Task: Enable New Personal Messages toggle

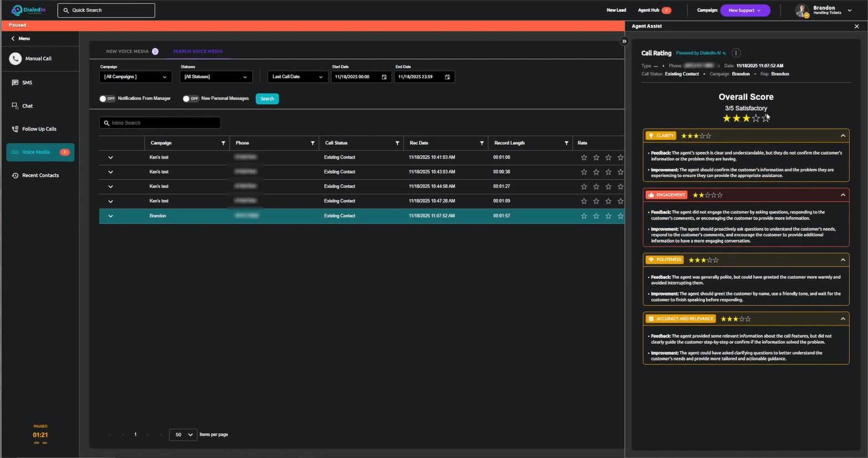Action: pyautogui.click(x=190, y=99)
